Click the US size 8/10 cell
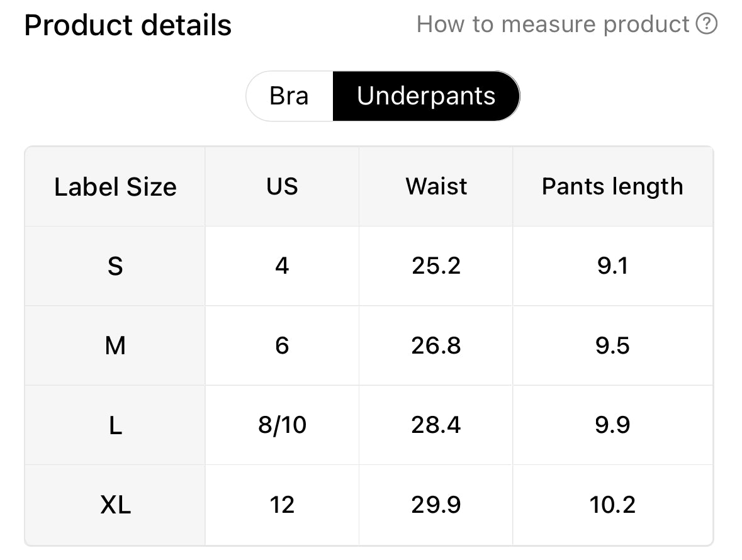Image resolution: width=742 pixels, height=560 pixels. point(282,425)
